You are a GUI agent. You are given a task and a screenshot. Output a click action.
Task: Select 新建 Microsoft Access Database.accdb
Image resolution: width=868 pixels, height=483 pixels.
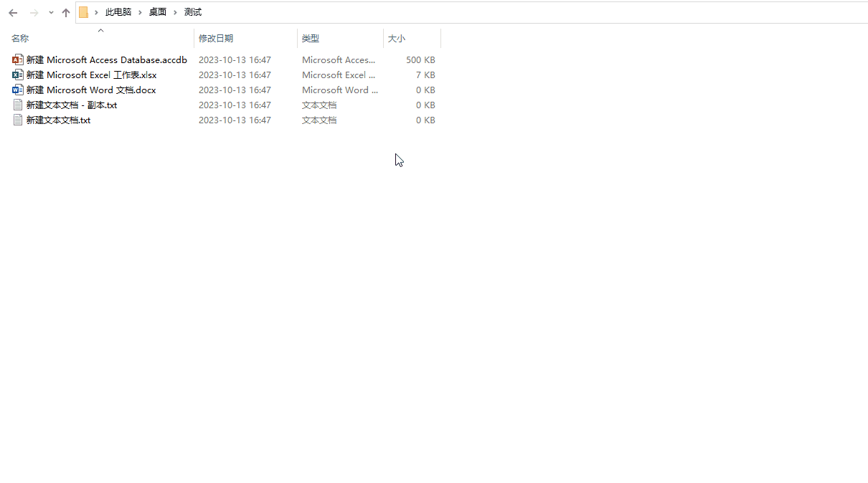click(x=107, y=60)
